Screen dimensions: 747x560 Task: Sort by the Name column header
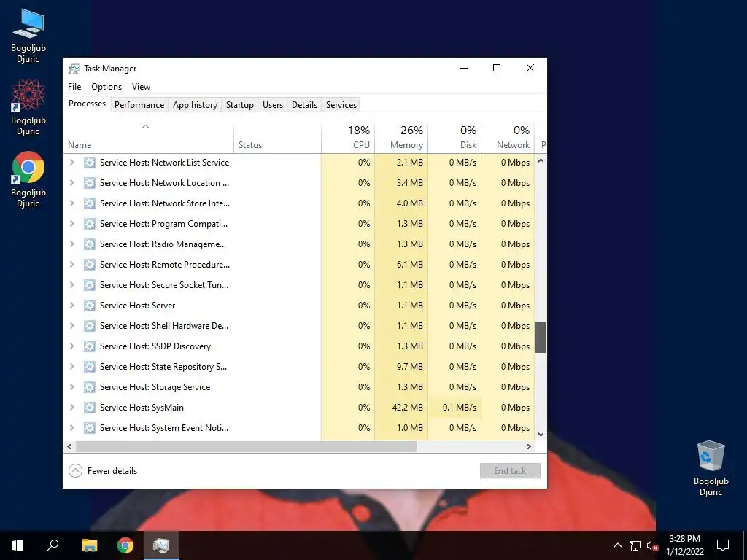148,138
